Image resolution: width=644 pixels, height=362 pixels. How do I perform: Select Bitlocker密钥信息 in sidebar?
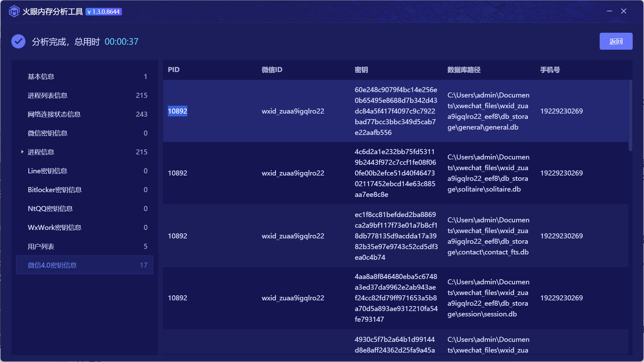click(x=55, y=190)
